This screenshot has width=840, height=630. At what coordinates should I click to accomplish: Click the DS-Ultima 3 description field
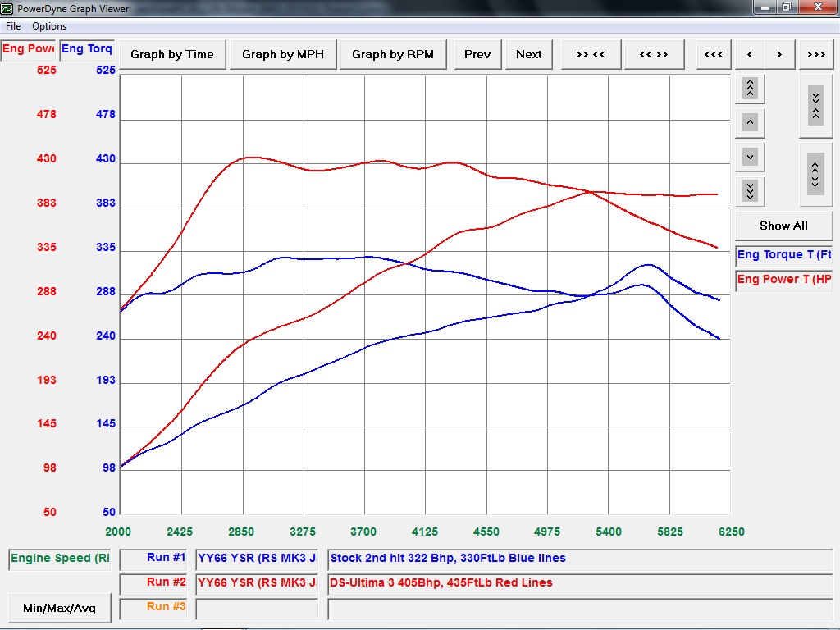point(580,584)
